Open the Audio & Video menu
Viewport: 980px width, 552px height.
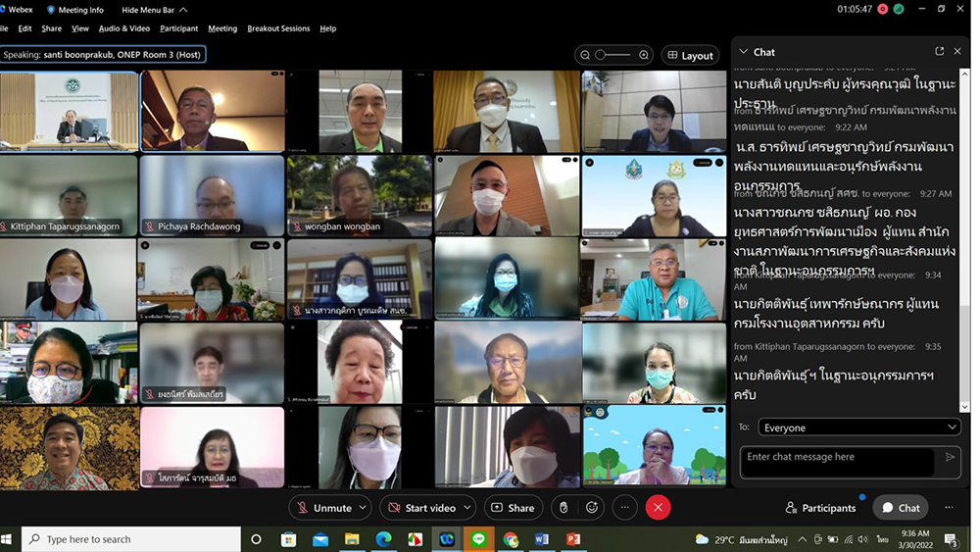click(124, 28)
